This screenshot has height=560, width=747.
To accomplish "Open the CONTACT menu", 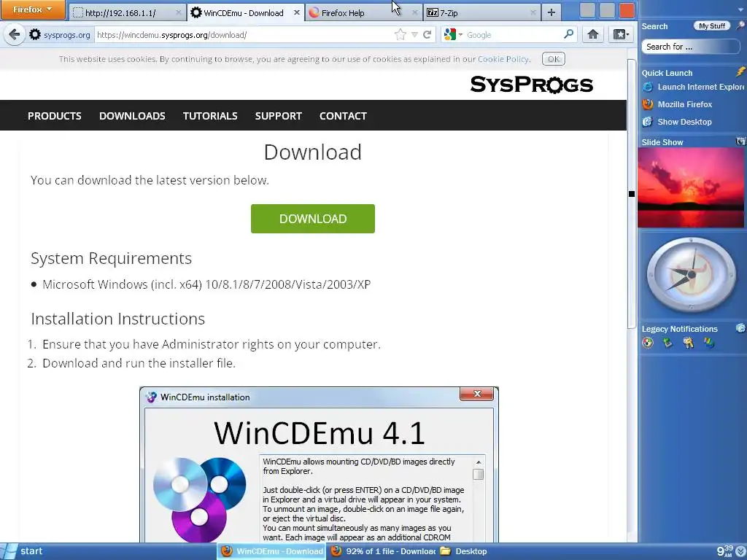I will (343, 116).
